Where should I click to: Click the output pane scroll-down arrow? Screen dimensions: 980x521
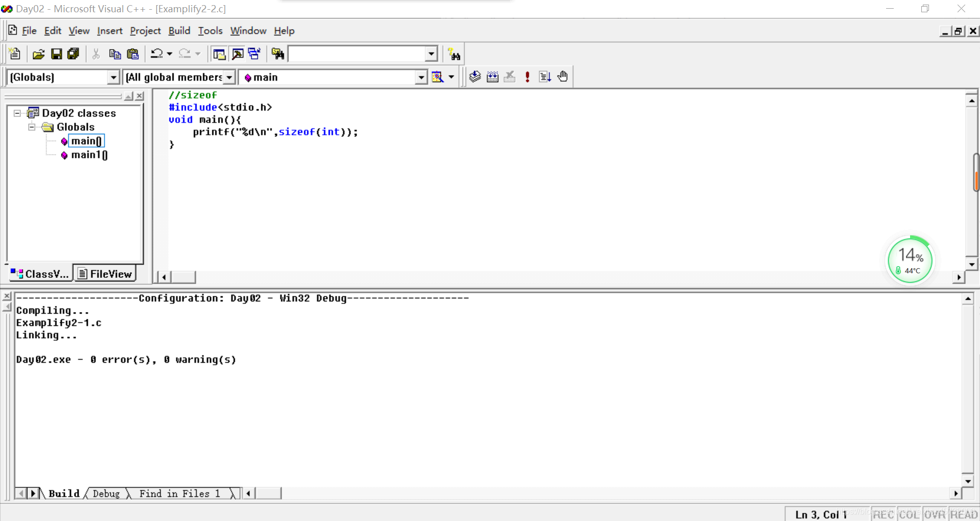[x=968, y=481]
